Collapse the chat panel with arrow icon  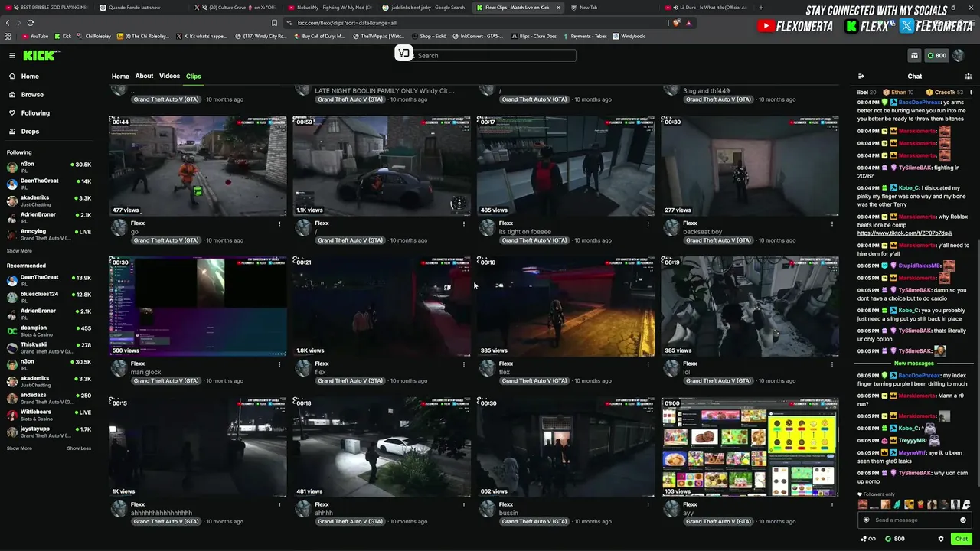click(x=861, y=77)
